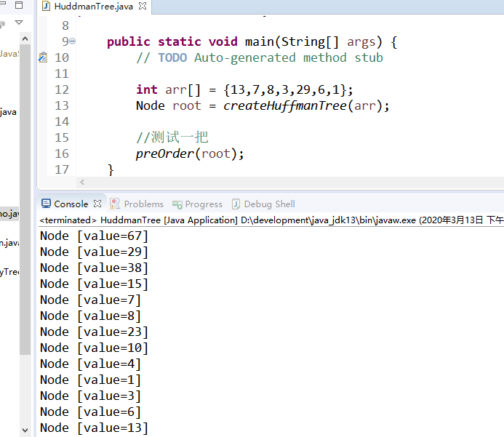The width and height of the screenshot is (504, 437).
Task: Switch to the Progress tab
Action: [204, 204]
